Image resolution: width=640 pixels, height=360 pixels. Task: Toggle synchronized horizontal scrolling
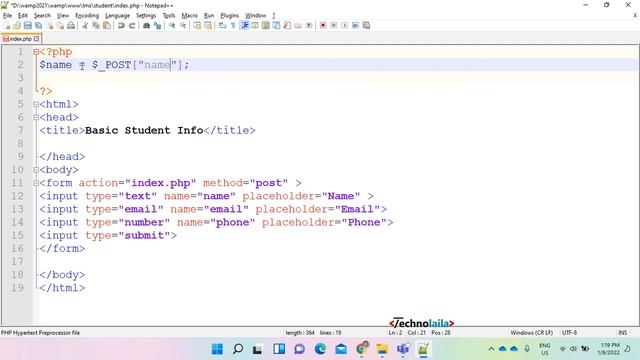208,25
